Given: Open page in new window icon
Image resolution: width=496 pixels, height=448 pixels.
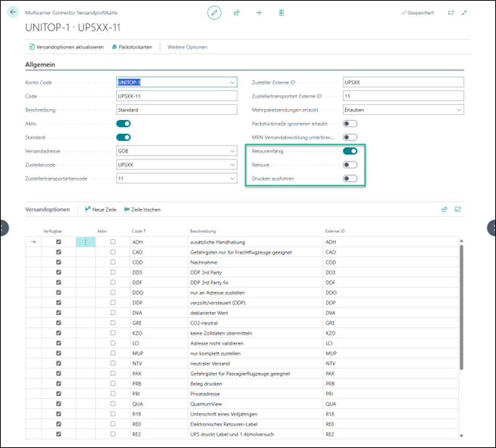Looking at the screenshot, I should point(451,13).
